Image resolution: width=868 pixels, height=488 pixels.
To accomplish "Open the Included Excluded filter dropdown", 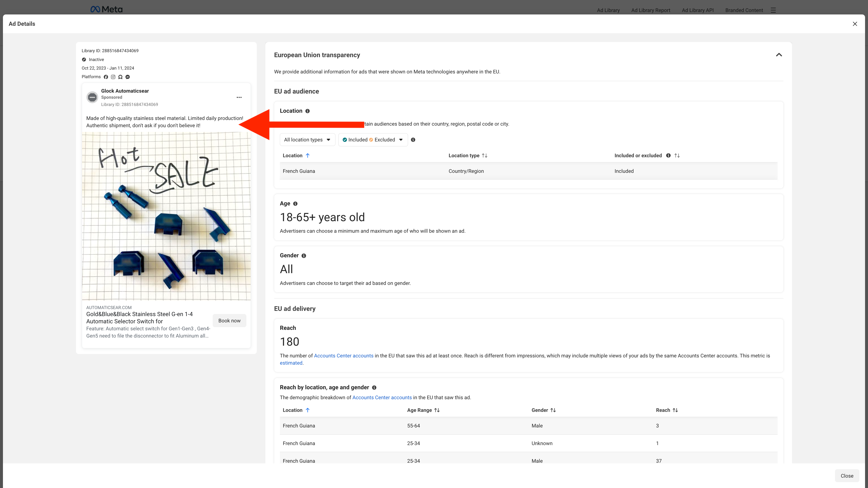I will (x=373, y=140).
